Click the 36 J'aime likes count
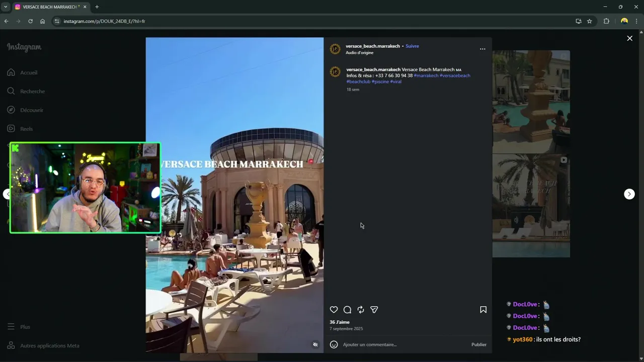 tap(340, 322)
